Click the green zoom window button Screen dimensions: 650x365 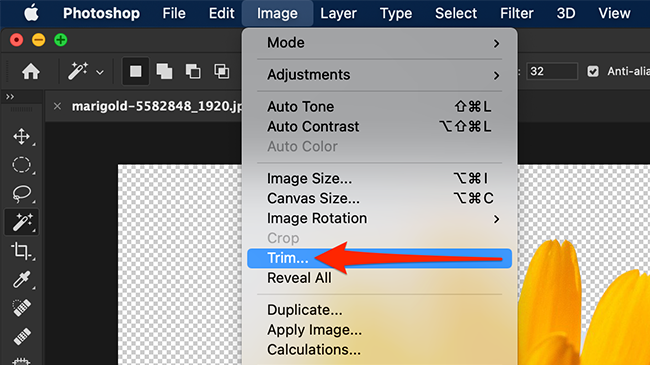point(61,40)
